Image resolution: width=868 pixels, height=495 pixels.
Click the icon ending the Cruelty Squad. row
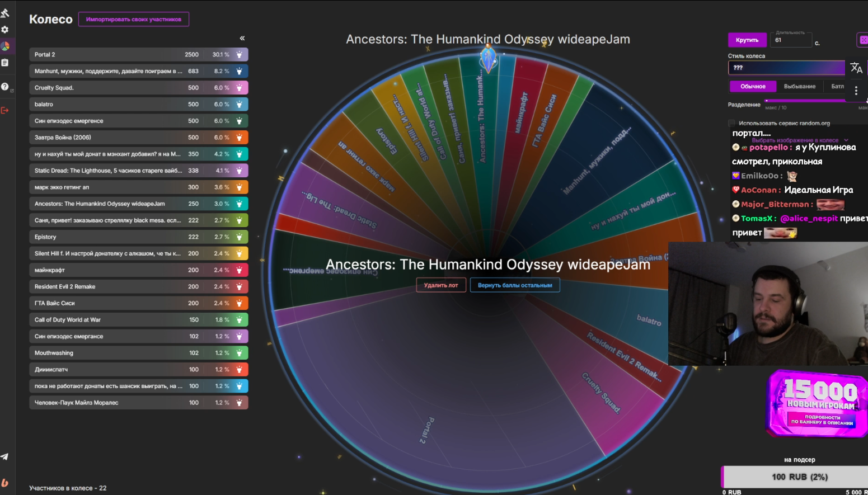pos(239,88)
